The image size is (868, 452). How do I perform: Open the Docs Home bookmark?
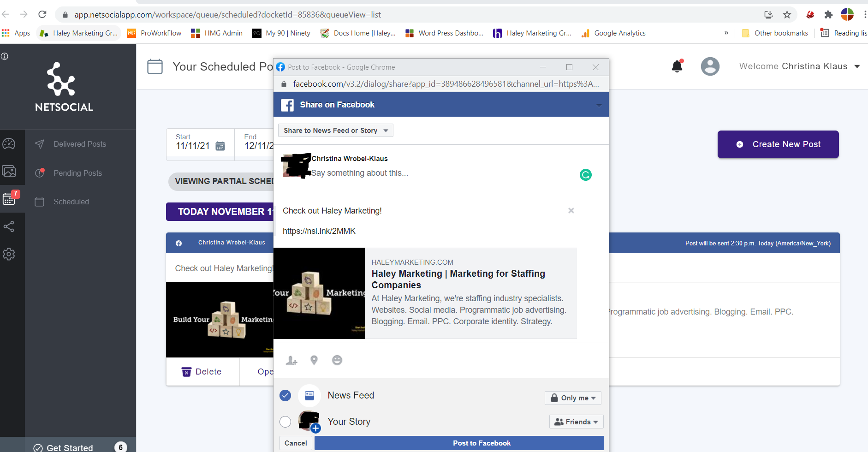point(358,33)
